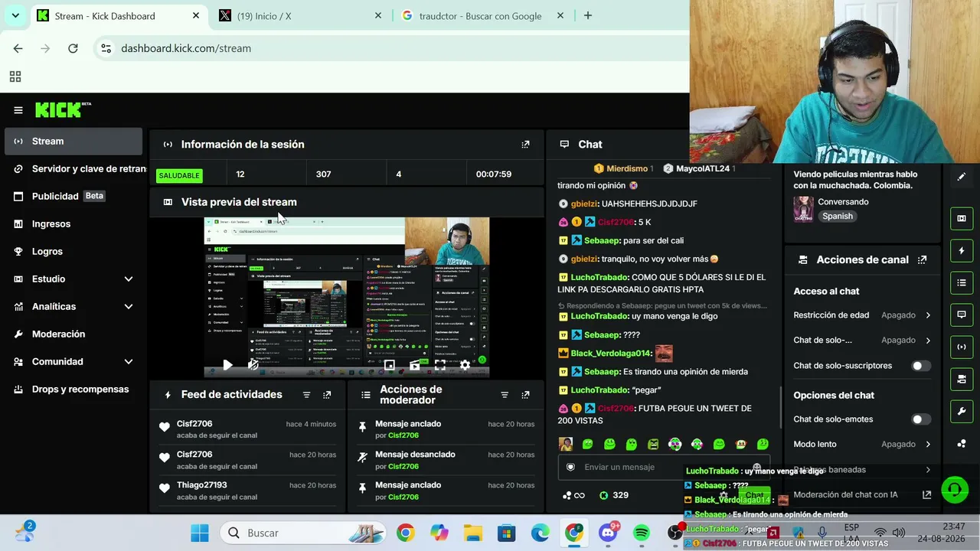Switch to the traudctor Google tab
This screenshot has width=980, height=551.
click(x=481, y=16)
